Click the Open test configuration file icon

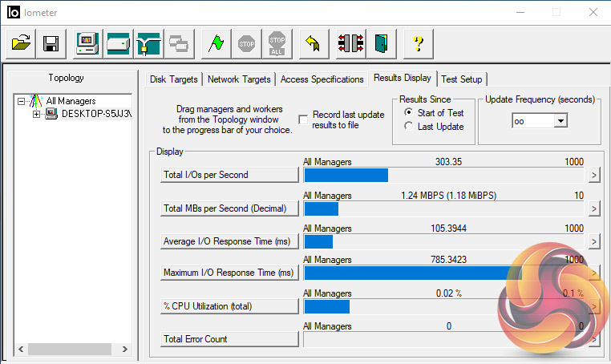[x=22, y=43]
